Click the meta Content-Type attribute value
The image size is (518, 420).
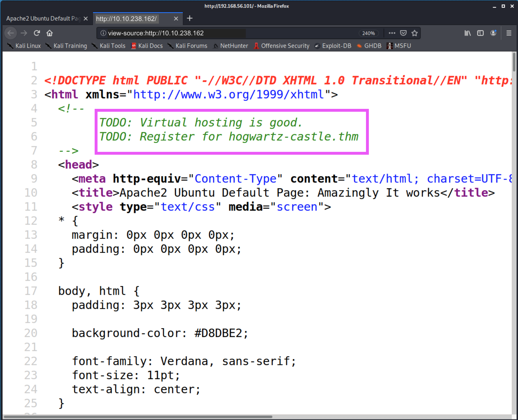click(x=235, y=179)
